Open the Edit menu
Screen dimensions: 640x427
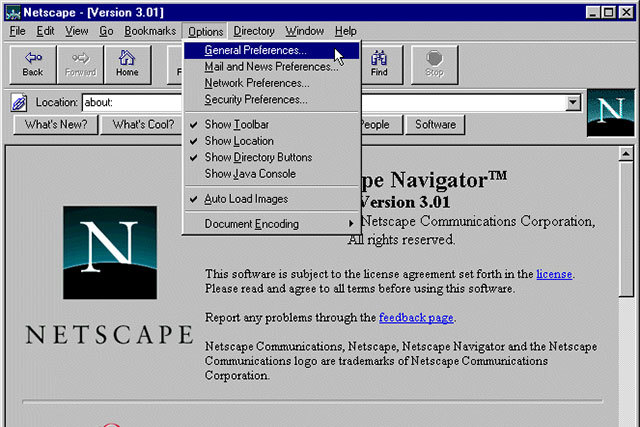pyautogui.click(x=45, y=31)
